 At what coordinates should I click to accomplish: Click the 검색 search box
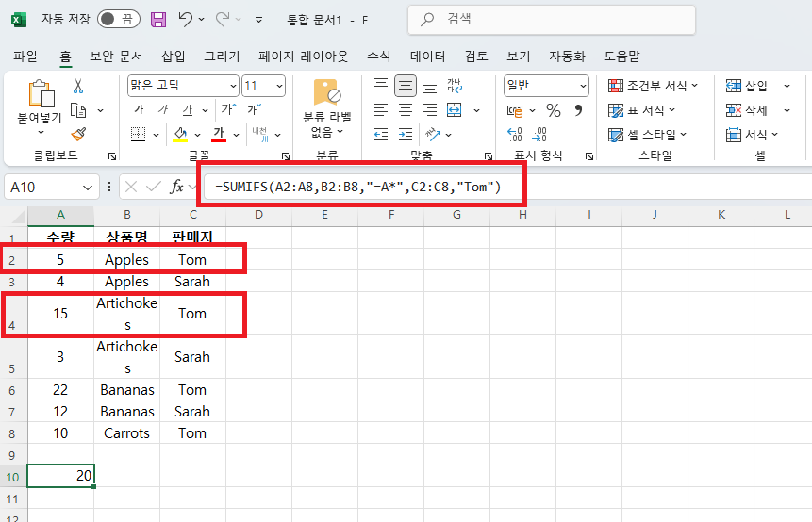click(x=552, y=20)
